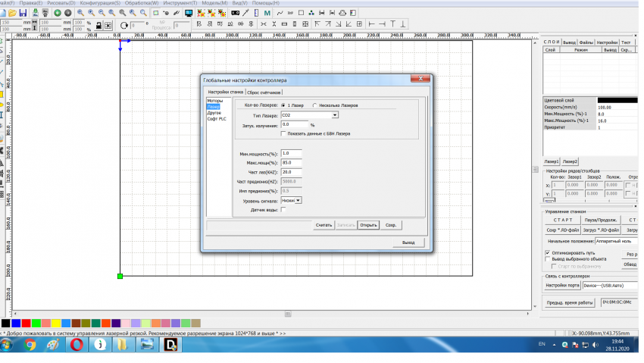Enable 'Показать данные с БВН Лазера' checkbox

(x=283, y=133)
